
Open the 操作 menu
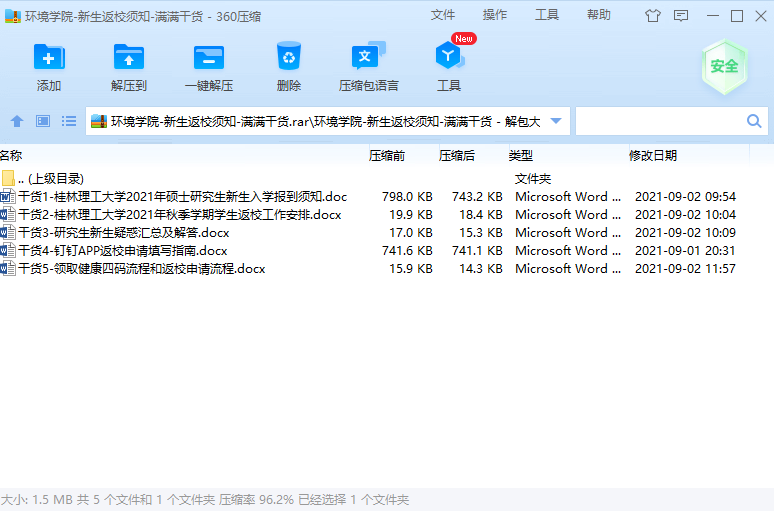(495, 15)
